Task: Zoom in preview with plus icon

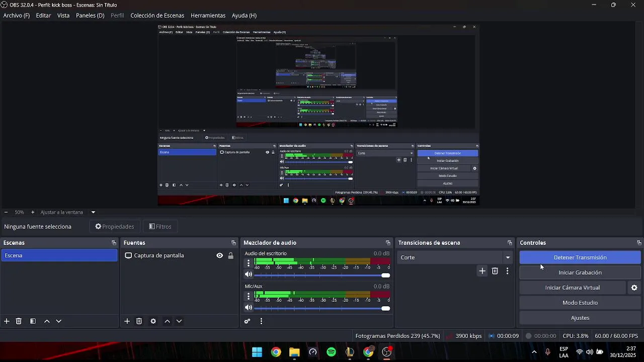Action: [x=33, y=212]
